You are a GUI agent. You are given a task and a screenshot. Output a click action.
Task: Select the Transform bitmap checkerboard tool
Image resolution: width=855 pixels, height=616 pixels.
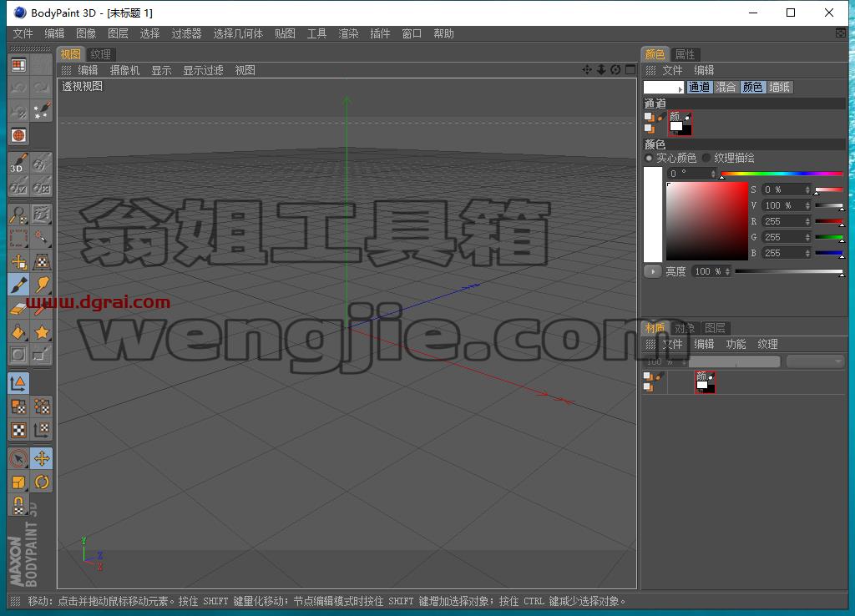[42, 261]
